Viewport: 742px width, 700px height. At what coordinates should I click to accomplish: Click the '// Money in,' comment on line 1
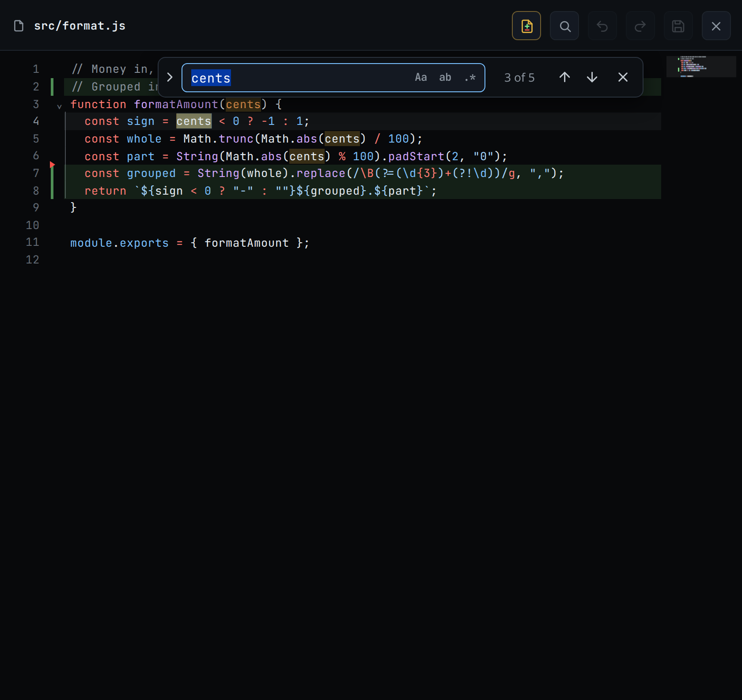[x=112, y=69]
